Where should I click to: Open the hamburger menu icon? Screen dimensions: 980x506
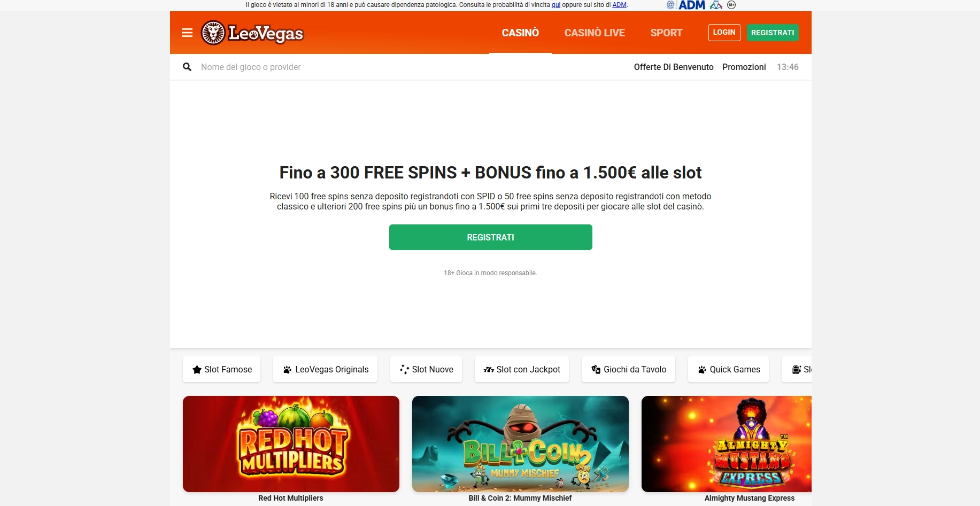click(x=187, y=33)
